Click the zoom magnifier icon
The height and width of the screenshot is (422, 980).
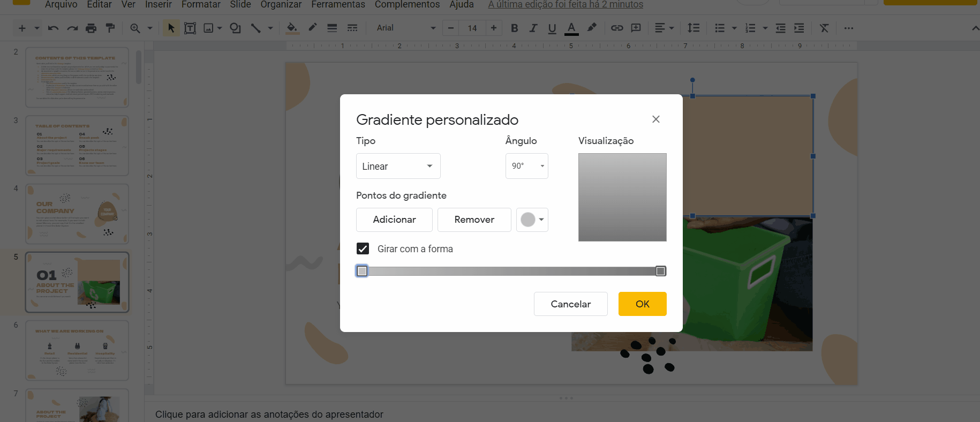point(135,28)
